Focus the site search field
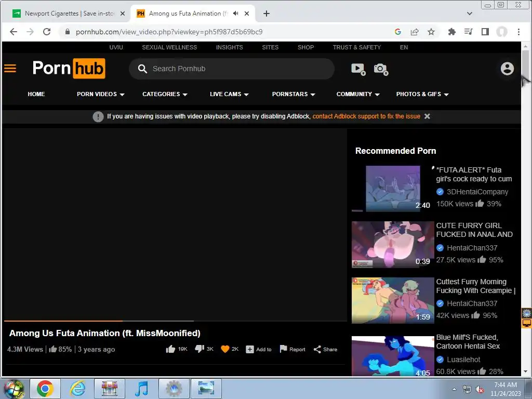This screenshot has height=399, width=532. coord(232,69)
